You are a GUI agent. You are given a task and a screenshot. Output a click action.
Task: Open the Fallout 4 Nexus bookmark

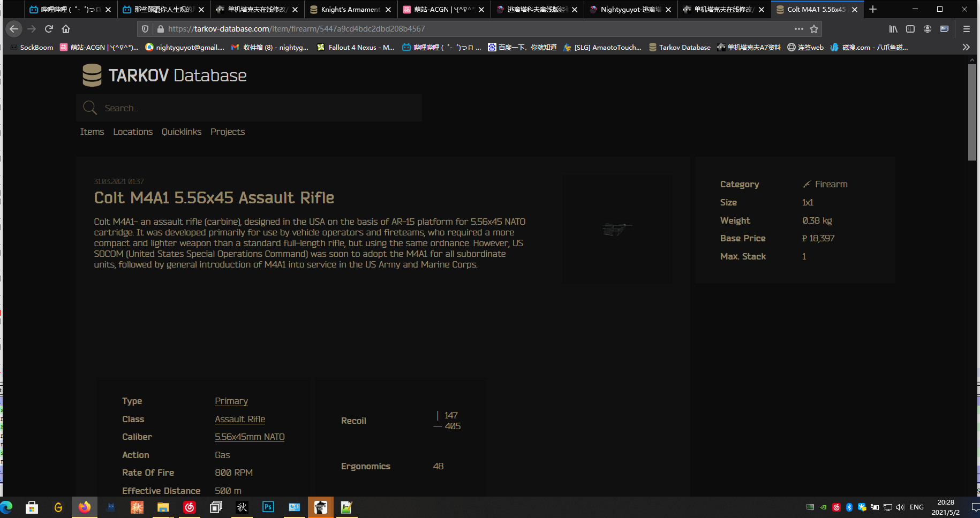pyautogui.click(x=356, y=47)
